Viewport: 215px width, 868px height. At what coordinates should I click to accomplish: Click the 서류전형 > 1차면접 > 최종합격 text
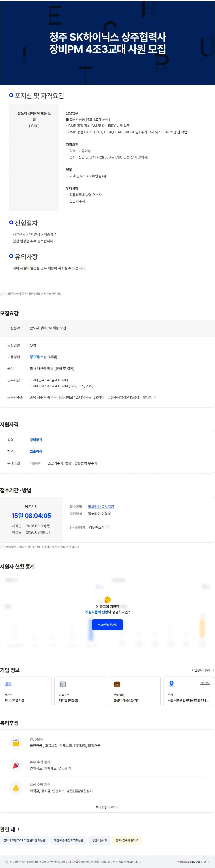(x=34, y=234)
